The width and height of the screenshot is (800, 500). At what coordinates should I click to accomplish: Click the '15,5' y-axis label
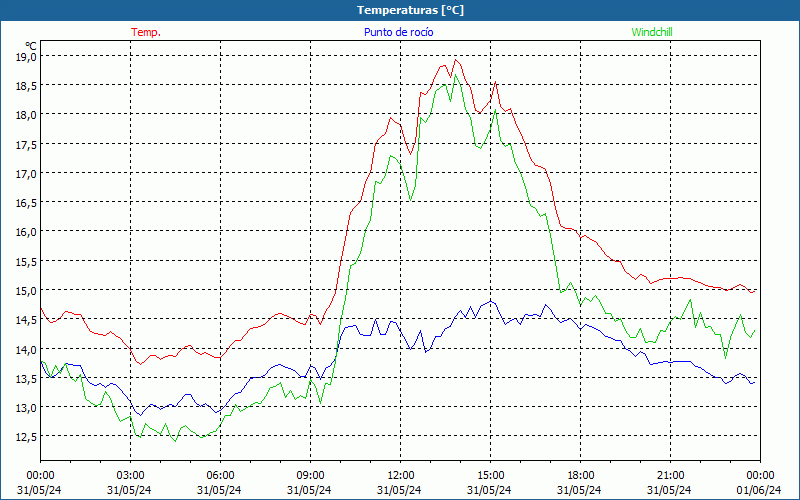(26, 261)
